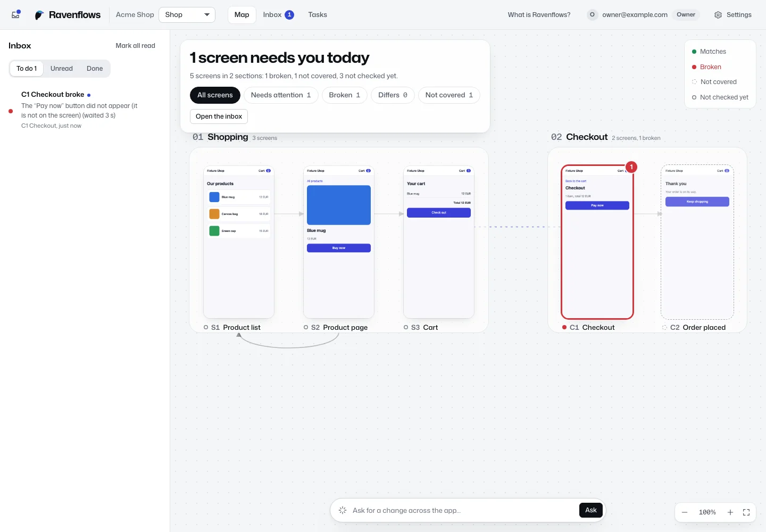The height and width of the screenshot is (532, 766).
Task: Go to the Tasks tab
Action: tap(318, 15)
